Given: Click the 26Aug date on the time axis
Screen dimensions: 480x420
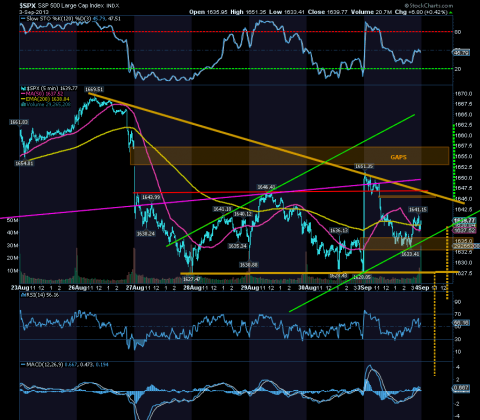Looking at the screenshot, I should (x=77, y=288).
